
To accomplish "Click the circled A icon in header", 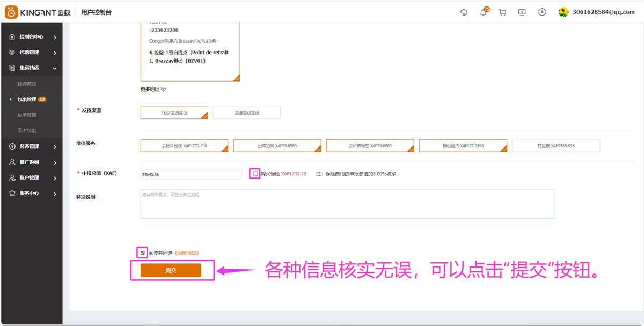I will coord(542,12).
